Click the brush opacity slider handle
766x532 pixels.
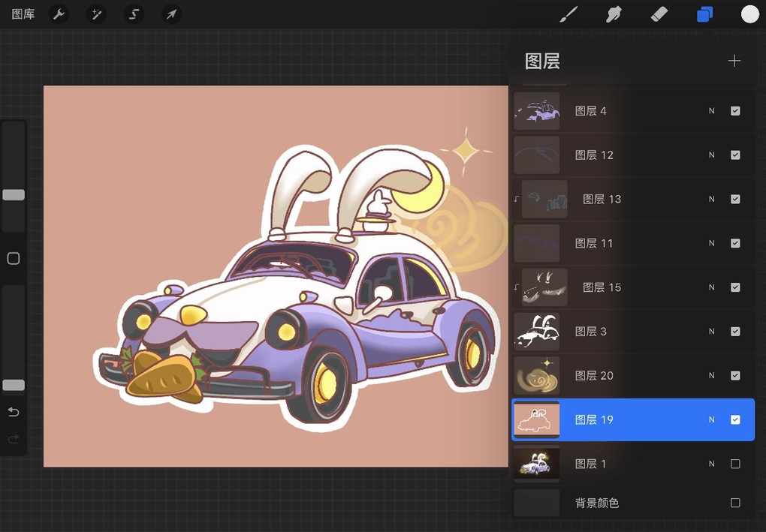click(x=14, y=385)
